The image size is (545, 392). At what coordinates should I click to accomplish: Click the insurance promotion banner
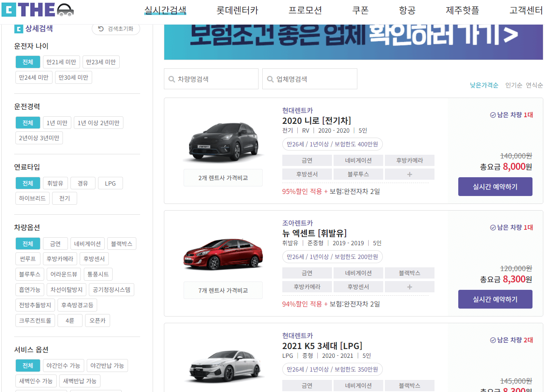click(354, 42)
